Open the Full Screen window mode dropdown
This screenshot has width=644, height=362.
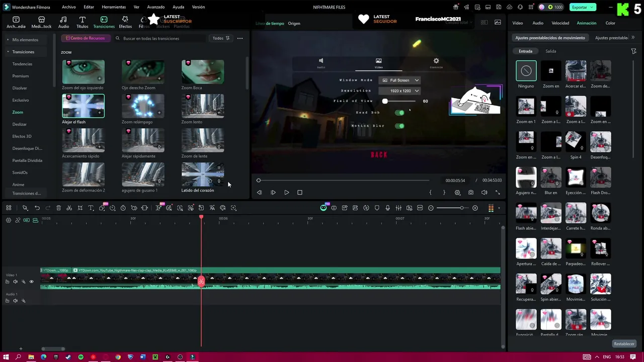click(400, 80)
